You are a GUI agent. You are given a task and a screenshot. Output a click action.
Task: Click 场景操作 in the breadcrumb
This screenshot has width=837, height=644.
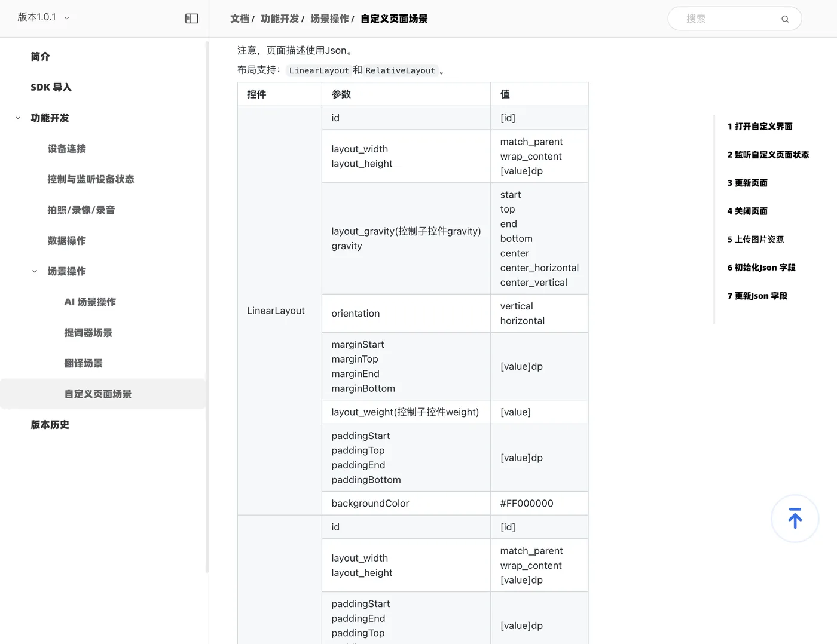pyautogui.click(x=330, y=19)
